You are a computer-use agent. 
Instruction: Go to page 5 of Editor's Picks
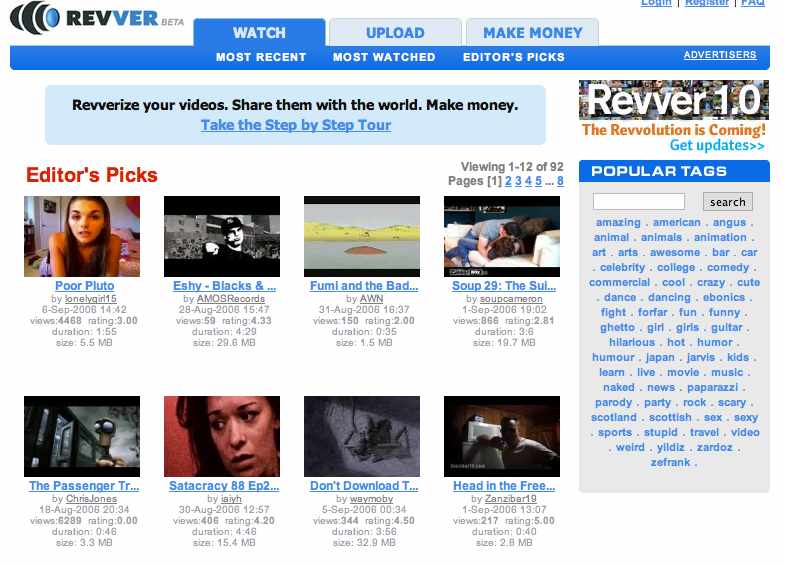click(x=538, y=181)
